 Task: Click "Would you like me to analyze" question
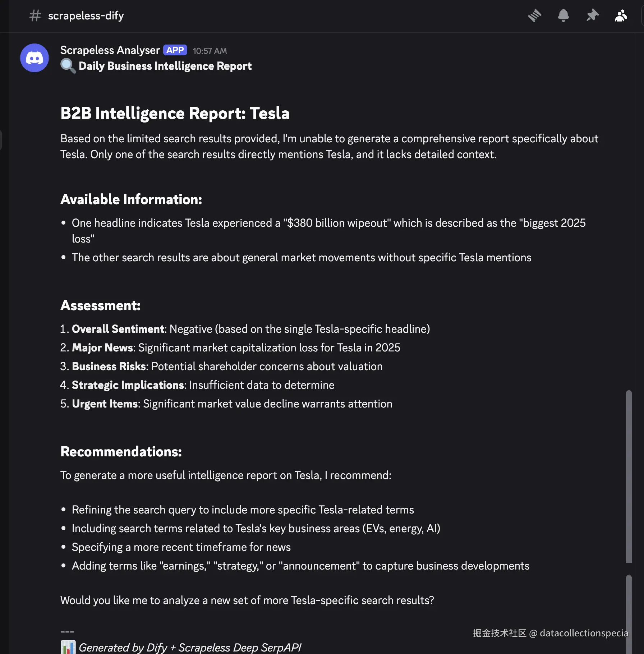tap(247, 600)
